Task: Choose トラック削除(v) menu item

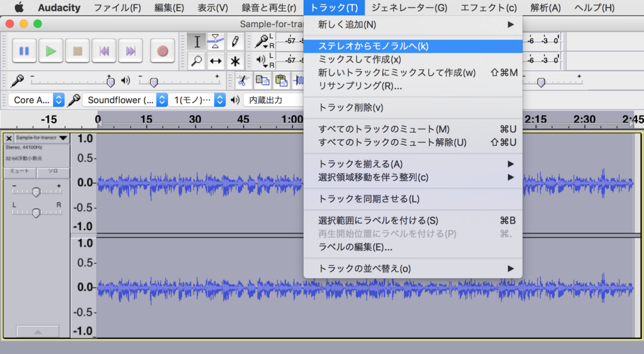Action: (x=413, y=108)
